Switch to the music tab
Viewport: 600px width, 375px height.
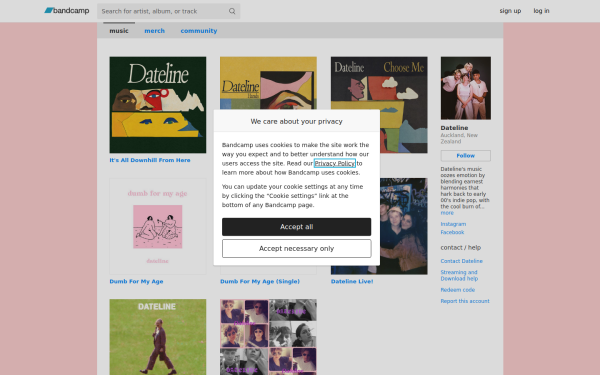point(119,31)
